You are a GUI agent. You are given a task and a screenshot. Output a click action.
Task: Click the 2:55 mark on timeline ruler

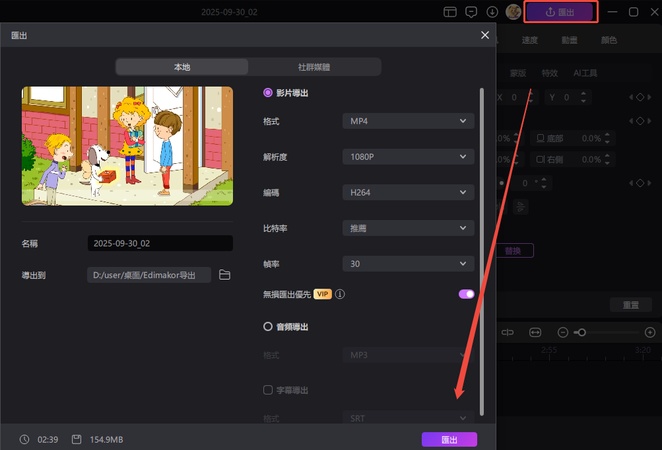(x=549, y=350)
